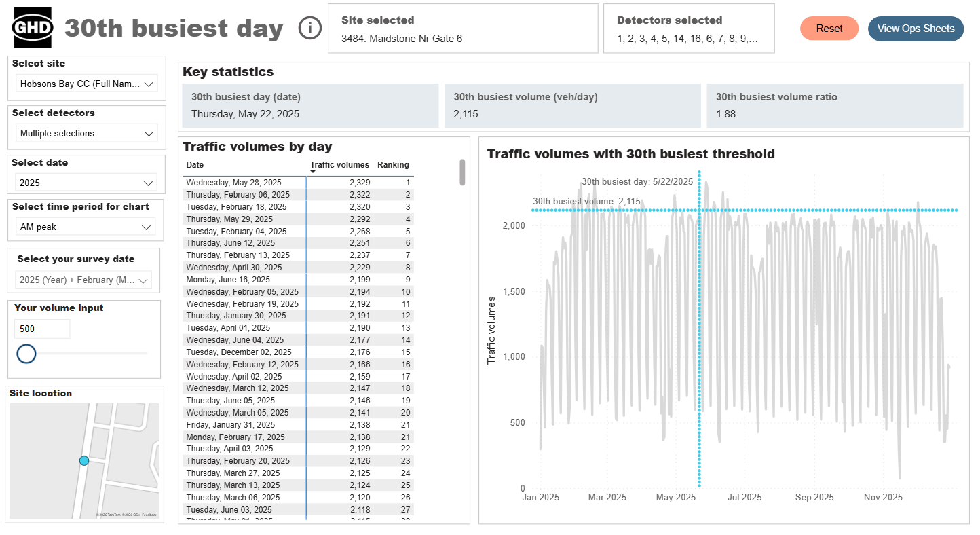This screenshot has height=535, width=980.
Task: Open View Ops Sheets
Action: (x=916, y=29)
